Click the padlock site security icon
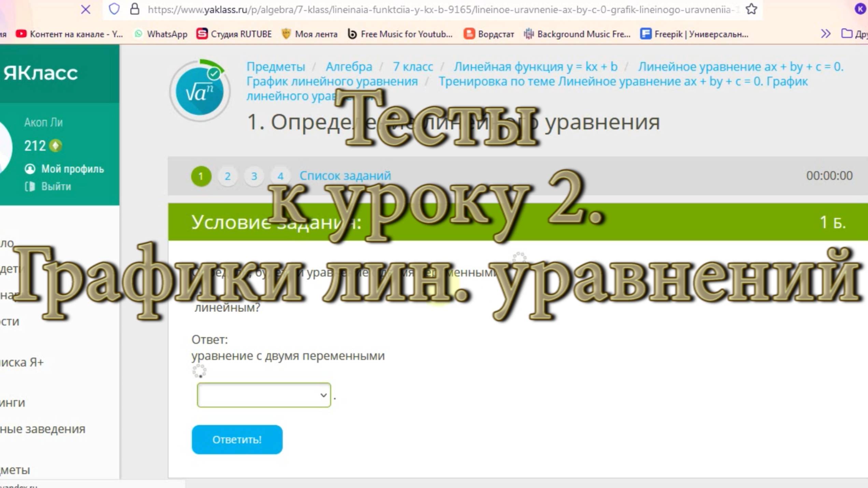 click(135, 9)
